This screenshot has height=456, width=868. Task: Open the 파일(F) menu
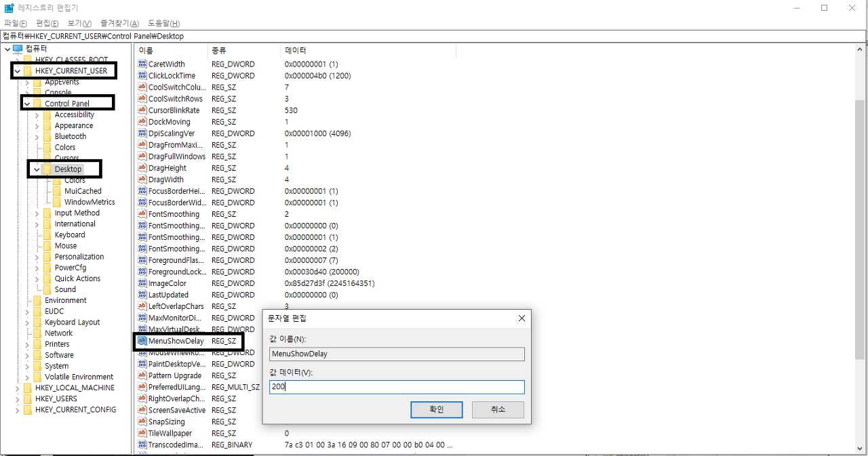point(16,24)
